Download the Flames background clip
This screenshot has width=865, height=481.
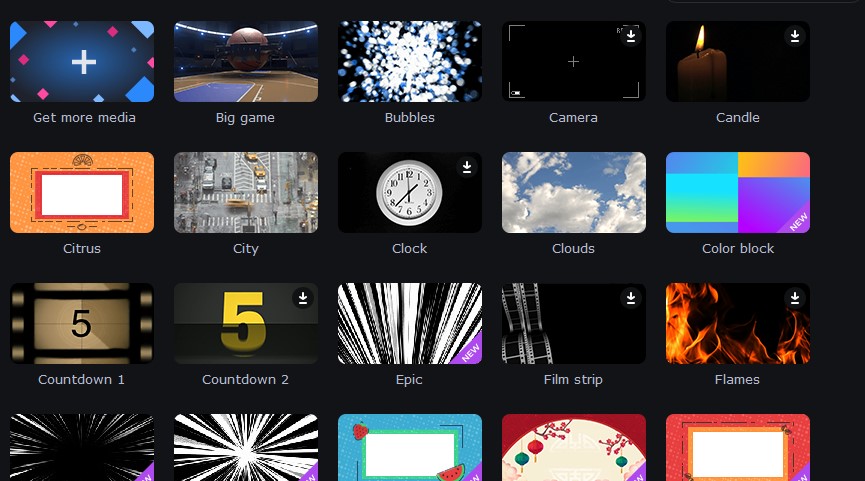pyautogui.click(x=794, y=298)
